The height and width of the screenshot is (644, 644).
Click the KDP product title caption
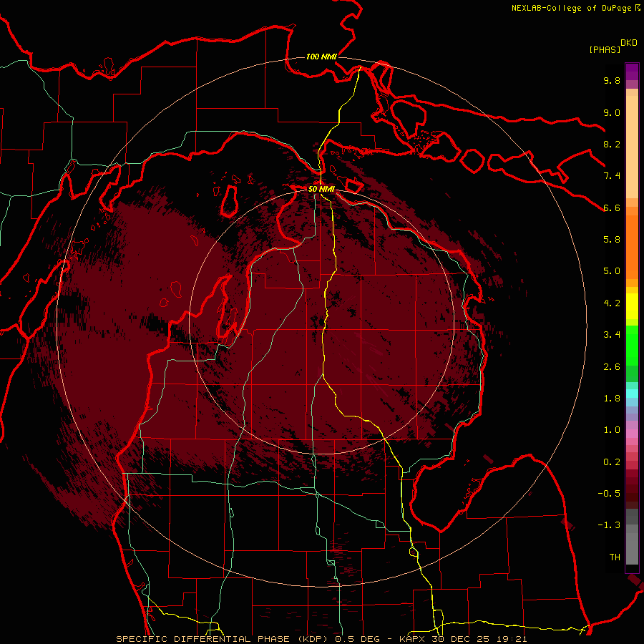(321, 639)
